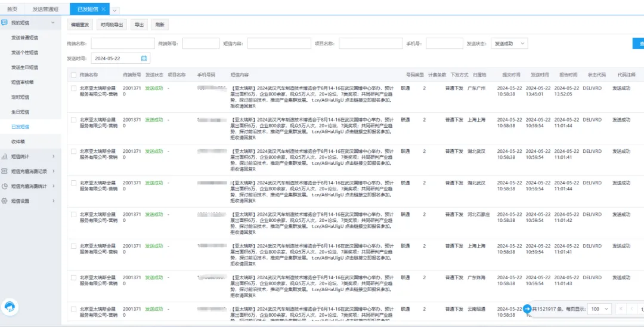The height and width of the screenshot is (327, 644).
Task: Switch to the 首页 tab
Action: (x=13, y=9)
